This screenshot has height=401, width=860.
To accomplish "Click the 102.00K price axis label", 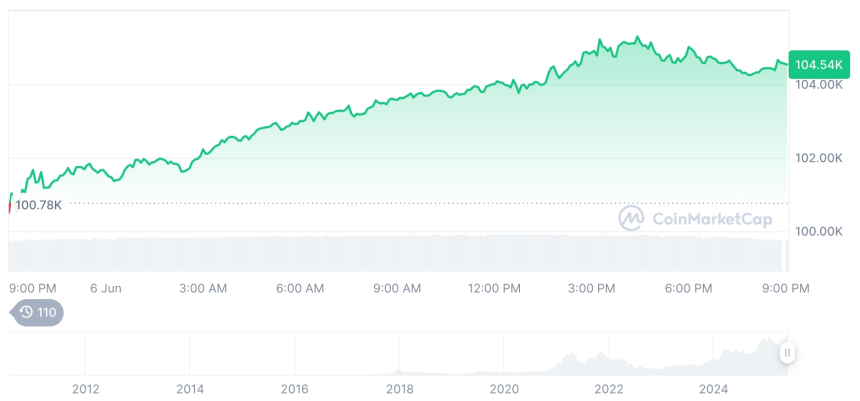I will (x=818, y=158).
